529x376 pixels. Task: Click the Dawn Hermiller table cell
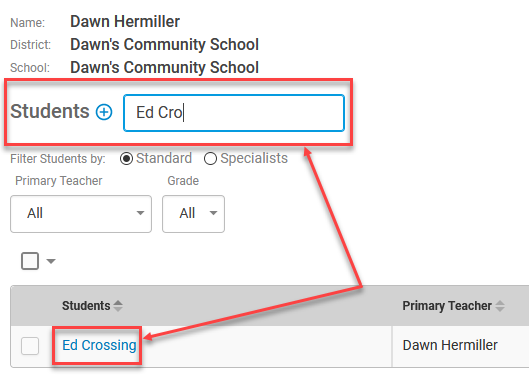[x=450, y=345]
